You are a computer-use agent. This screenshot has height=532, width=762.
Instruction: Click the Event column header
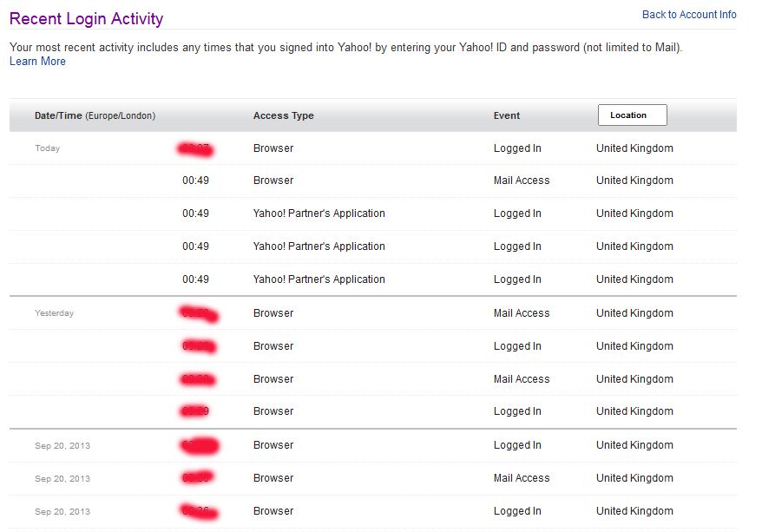507,115
